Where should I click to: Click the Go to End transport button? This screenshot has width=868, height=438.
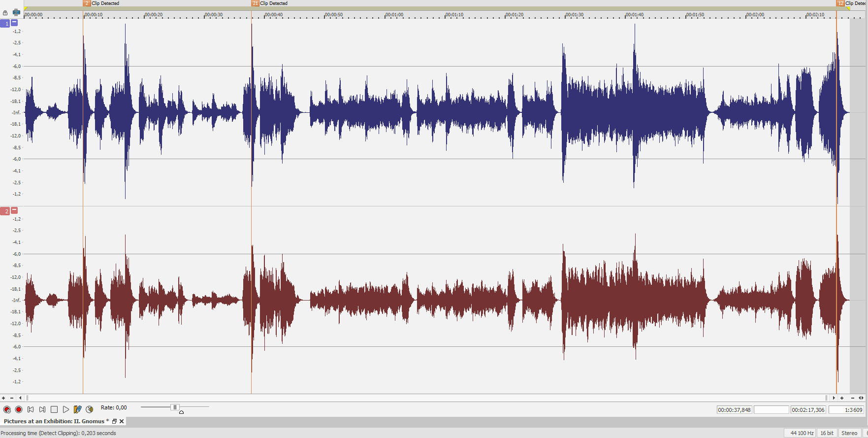(42, 409)
